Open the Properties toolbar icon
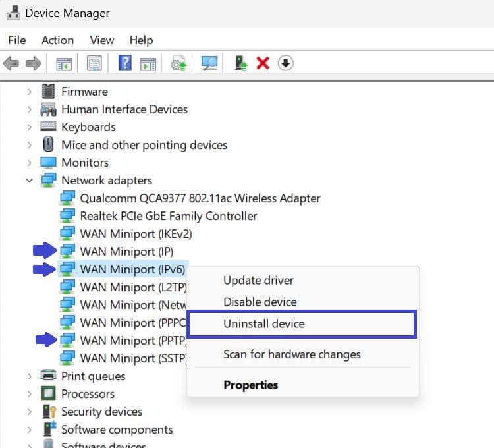 pyautogui.click(x=95, y=63)
